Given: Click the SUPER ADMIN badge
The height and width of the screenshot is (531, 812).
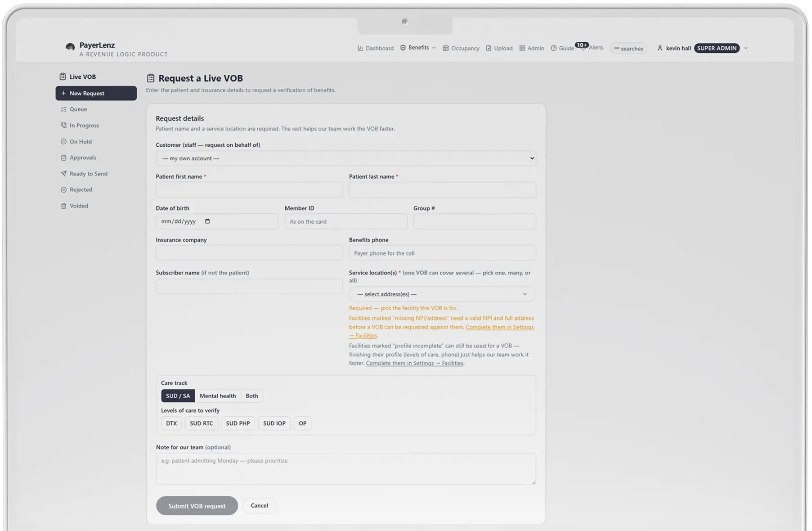Looking at the screenshot, I should click(x=717, y=48).
